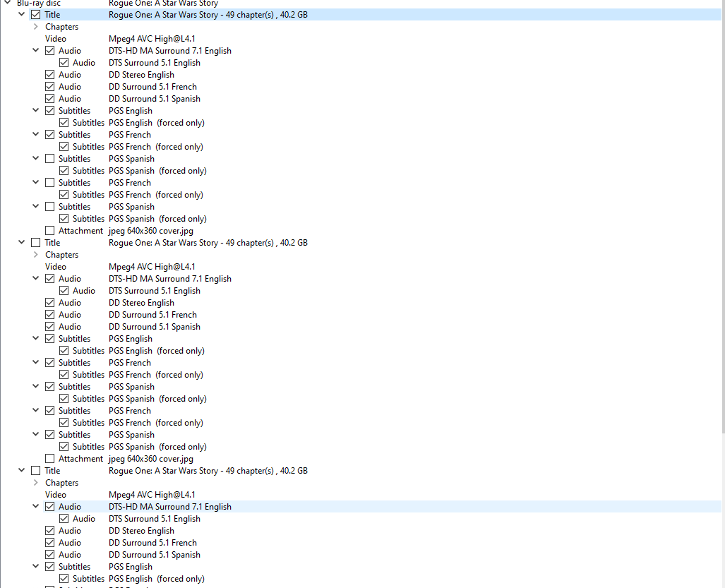Uncheck the checked PGS French Subtitles, first title

(50, 135)
